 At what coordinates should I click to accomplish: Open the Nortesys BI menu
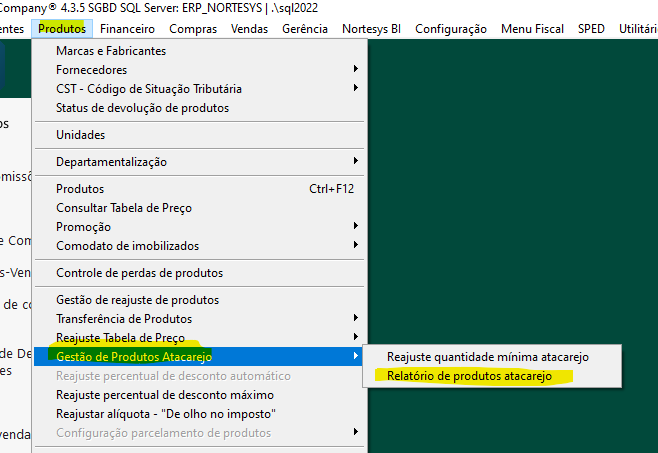click(x=372, y=29)
